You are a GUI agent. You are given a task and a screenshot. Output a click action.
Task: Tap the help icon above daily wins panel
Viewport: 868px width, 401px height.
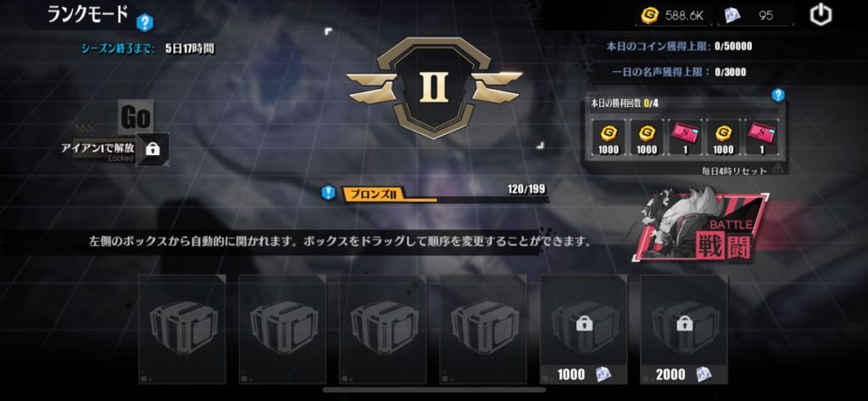(778, 95)
